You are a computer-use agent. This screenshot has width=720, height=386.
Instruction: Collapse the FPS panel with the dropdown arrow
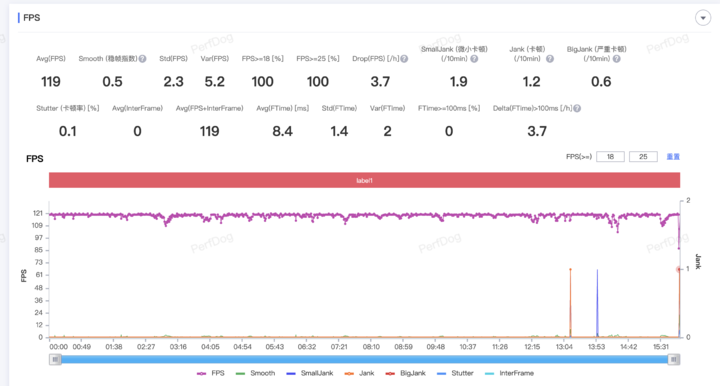click(x=703, y=18)
